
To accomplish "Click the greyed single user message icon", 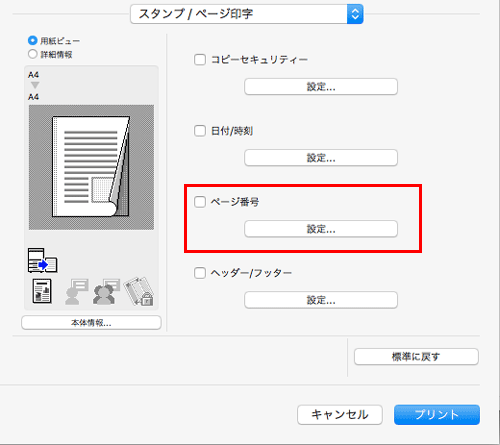I will click(77, 292).
